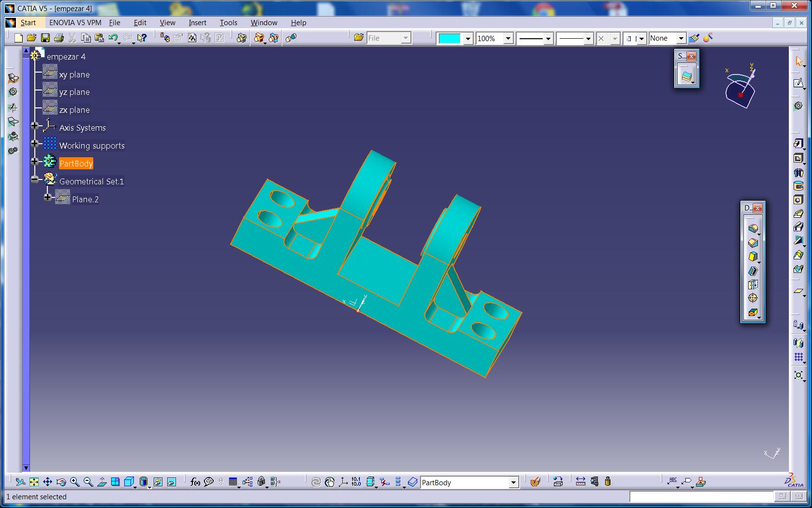Select the zx plane in tree

point(74,110)
